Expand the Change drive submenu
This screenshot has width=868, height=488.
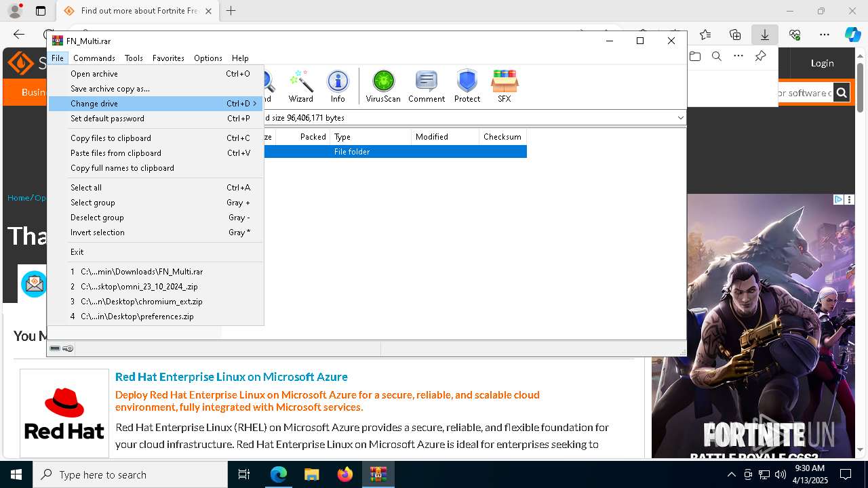point(255,104)
